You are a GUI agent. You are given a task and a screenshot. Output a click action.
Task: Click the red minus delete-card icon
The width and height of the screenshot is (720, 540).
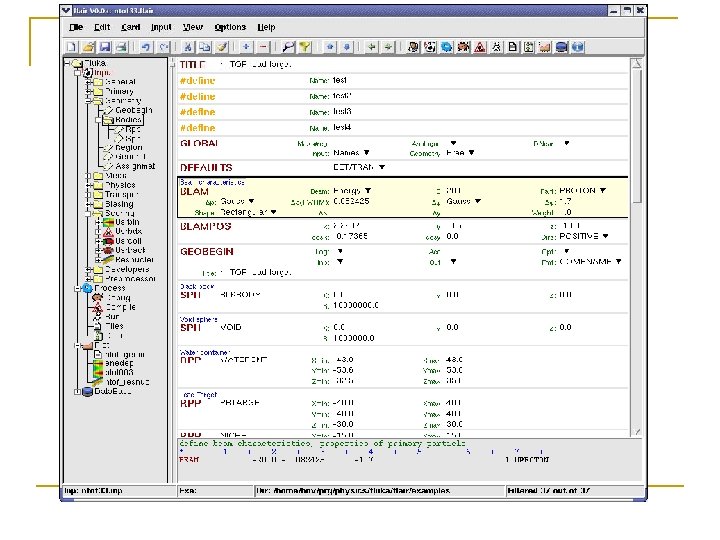click(262, 46)
